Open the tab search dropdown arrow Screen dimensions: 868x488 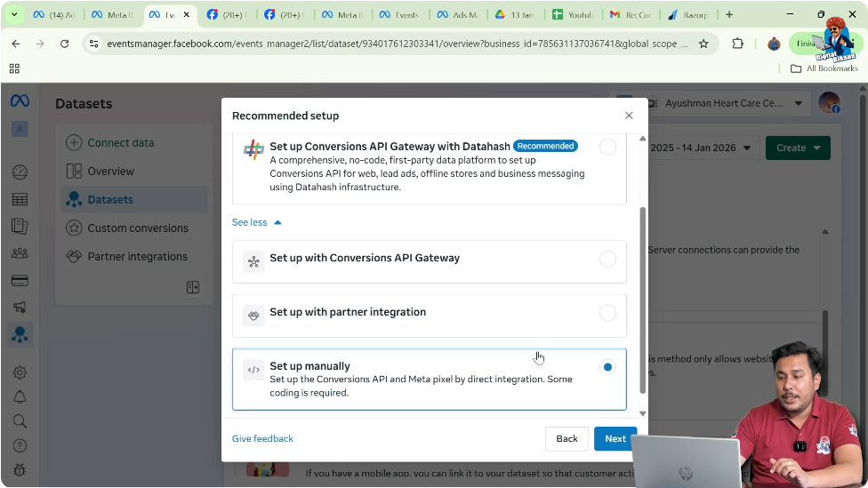pos(14,14)
